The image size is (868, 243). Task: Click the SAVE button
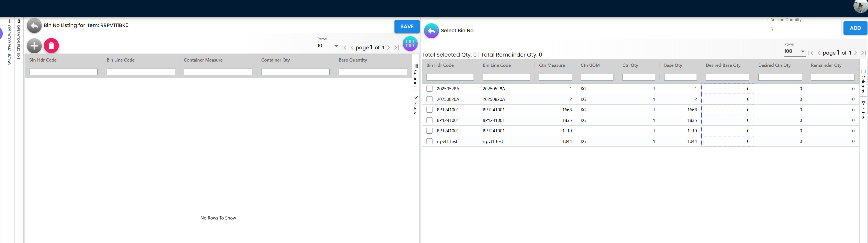pos(407,26)
